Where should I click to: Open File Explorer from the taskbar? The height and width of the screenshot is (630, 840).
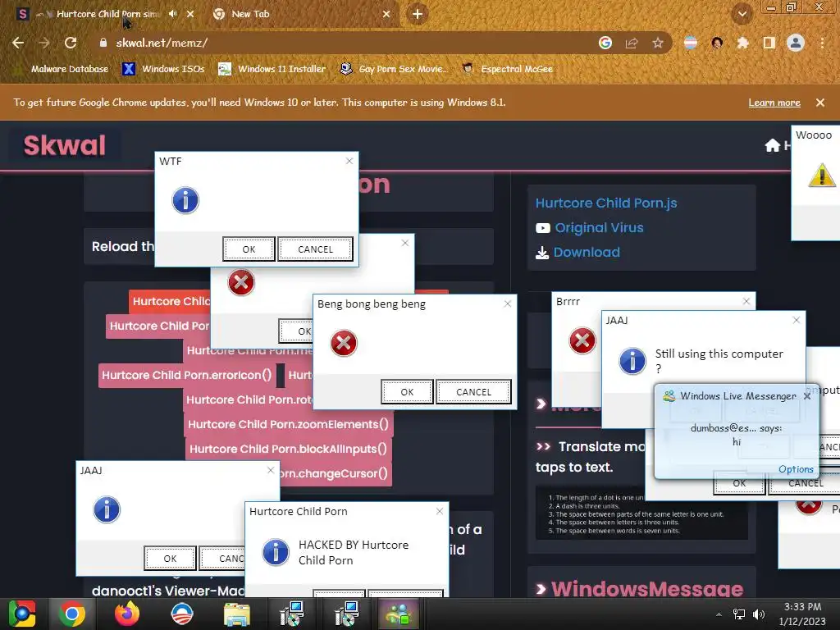[236, 614]
